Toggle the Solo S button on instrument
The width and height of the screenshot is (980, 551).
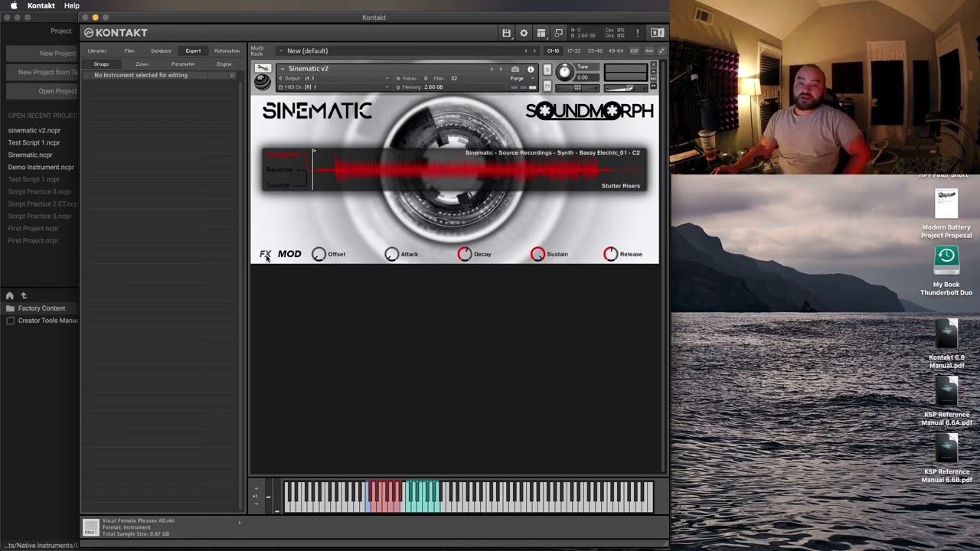coord(547,69)
